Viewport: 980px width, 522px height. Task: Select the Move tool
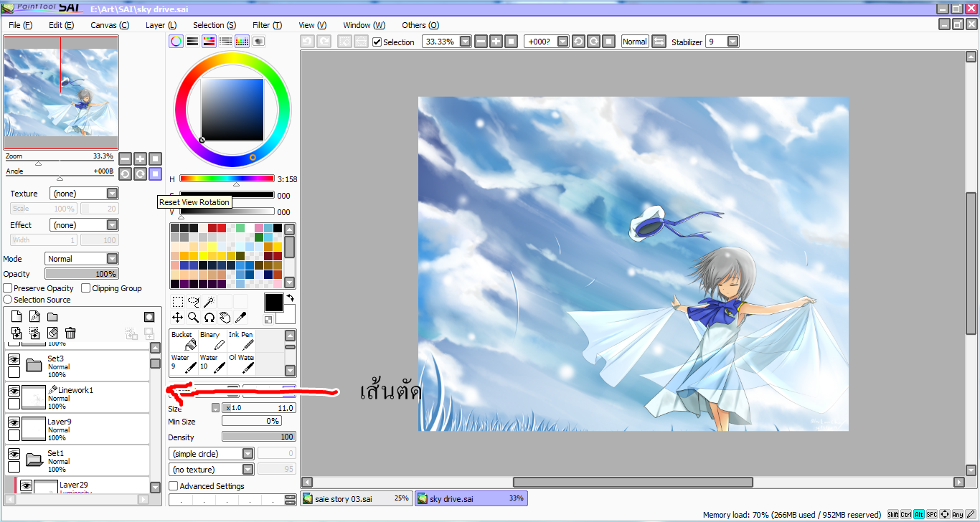(x=177, y=317)
